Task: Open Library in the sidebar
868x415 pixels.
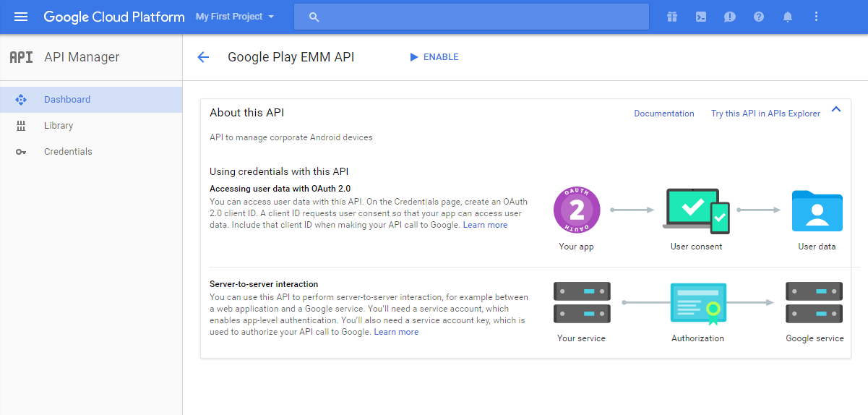Action: (x=59, y=126)
